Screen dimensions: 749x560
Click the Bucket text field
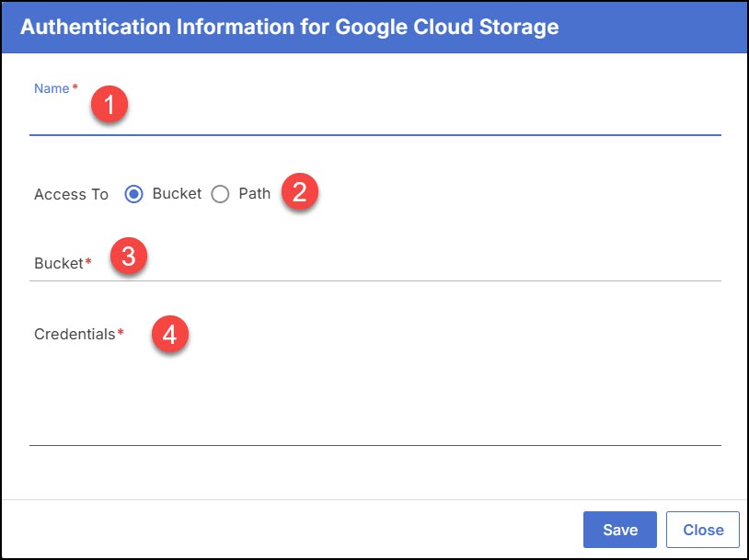click(375, 264)
